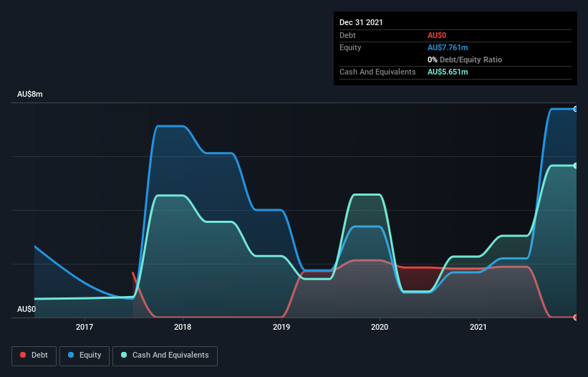Select the red Debt end data point marker
This screenshot has height=377, width=588.
pyautogui.click(x=576, y=318)
